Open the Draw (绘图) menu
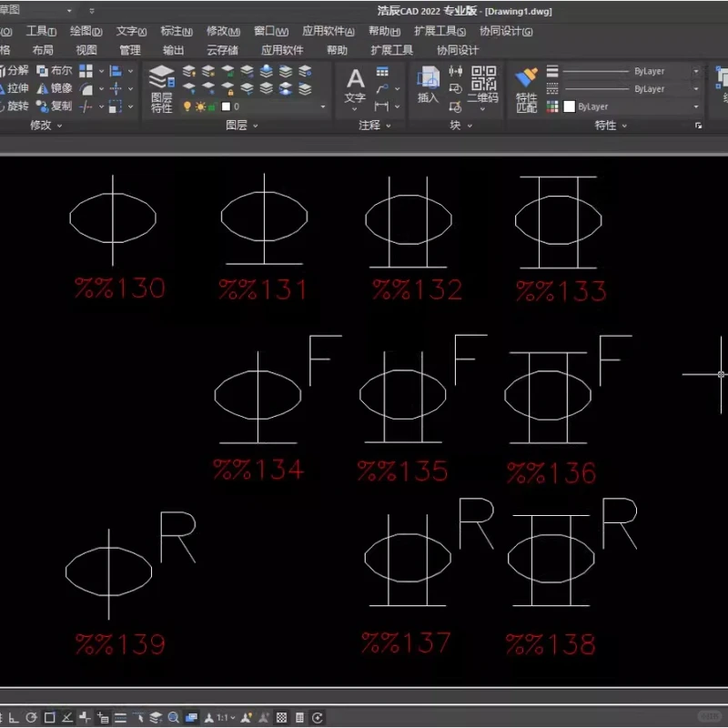The image size is (728, 728). tap(86, 31)
